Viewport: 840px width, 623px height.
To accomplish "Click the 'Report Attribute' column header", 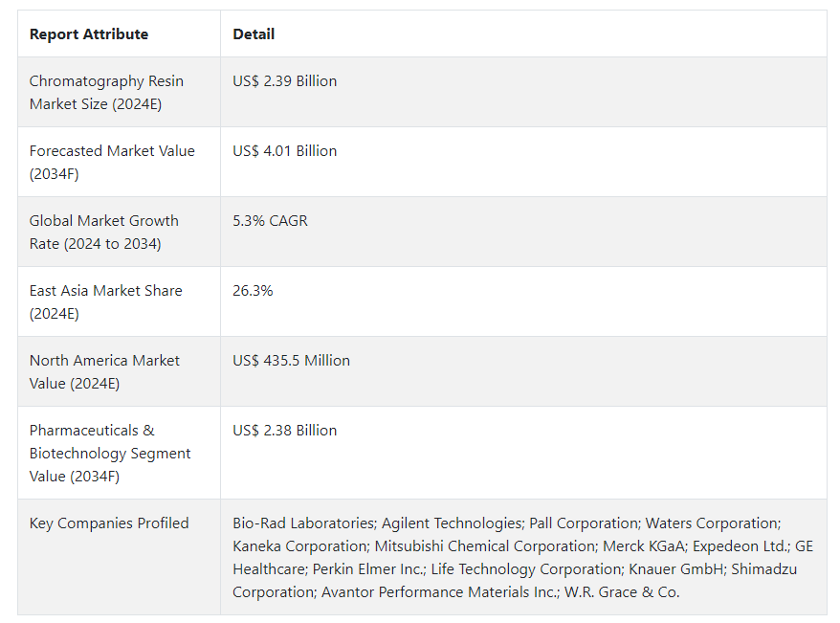I will pos(89,34).
